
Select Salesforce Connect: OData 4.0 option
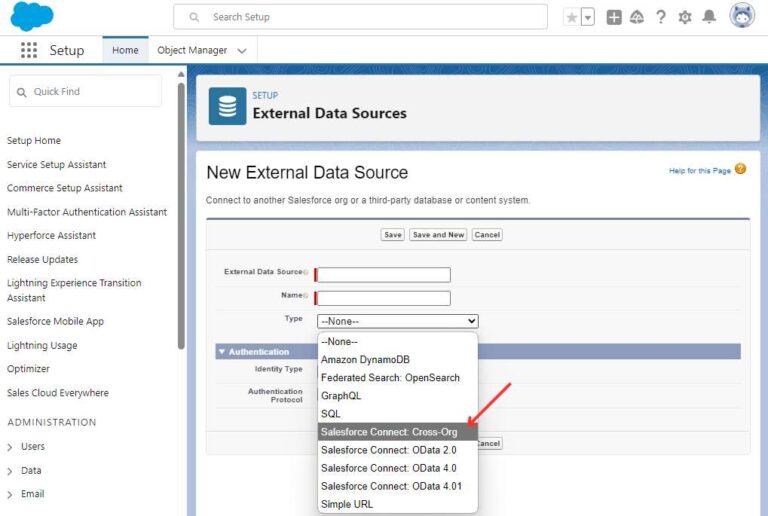(398, 469)
